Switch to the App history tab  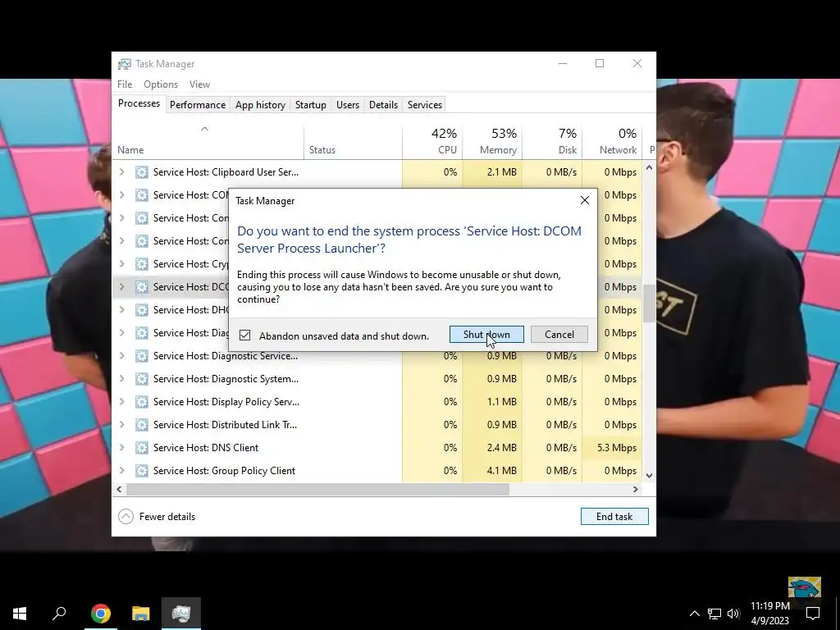260,105
